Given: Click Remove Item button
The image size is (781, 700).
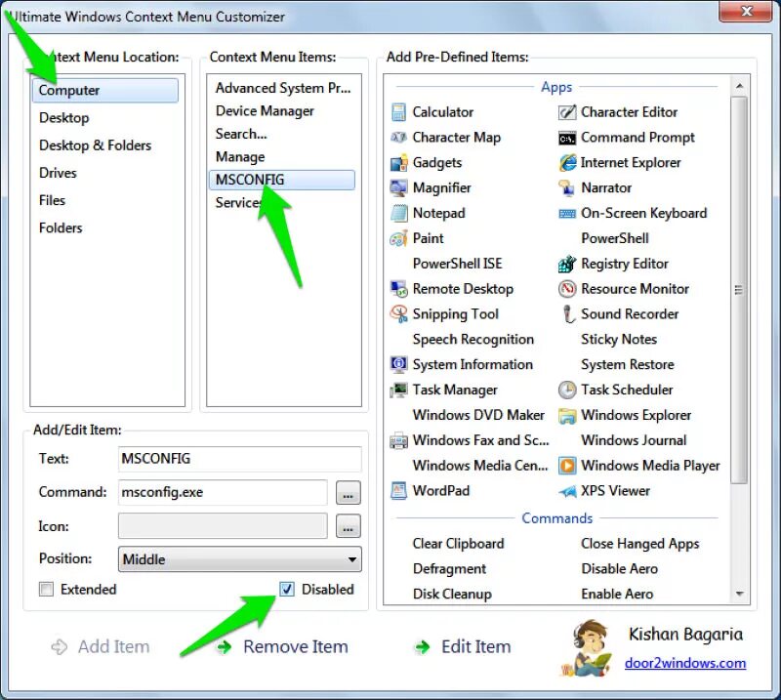Looking at the screenshot, I should coord(282,646).
